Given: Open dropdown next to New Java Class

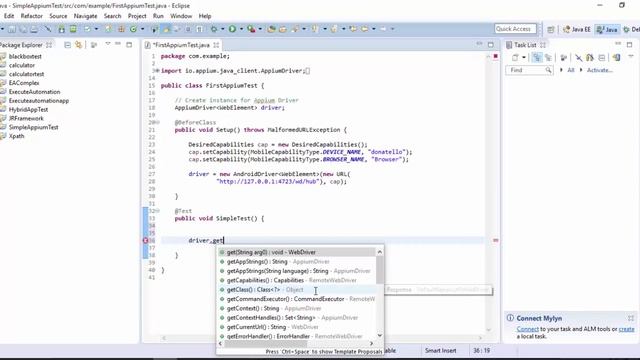Looking at the screenshot, I should click(x=142, y=29).
